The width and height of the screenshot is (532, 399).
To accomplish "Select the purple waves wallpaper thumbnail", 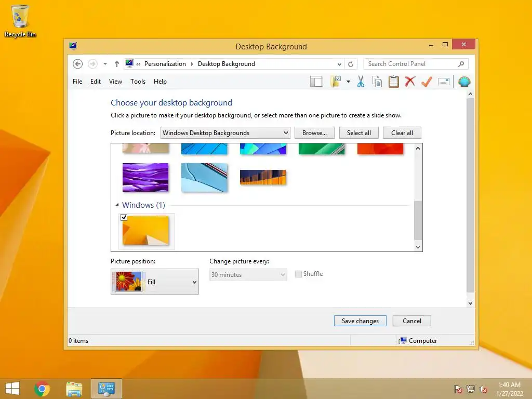I will (x=145, y=178).
